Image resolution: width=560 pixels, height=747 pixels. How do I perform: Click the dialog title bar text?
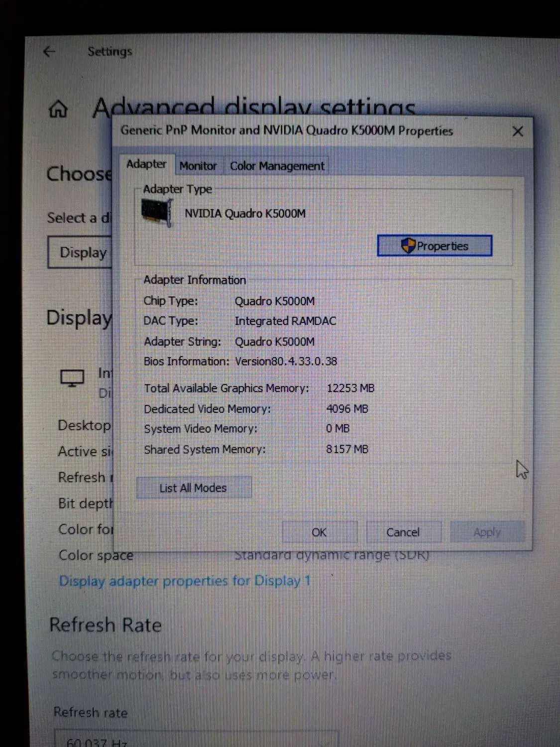tap(287, 131)
